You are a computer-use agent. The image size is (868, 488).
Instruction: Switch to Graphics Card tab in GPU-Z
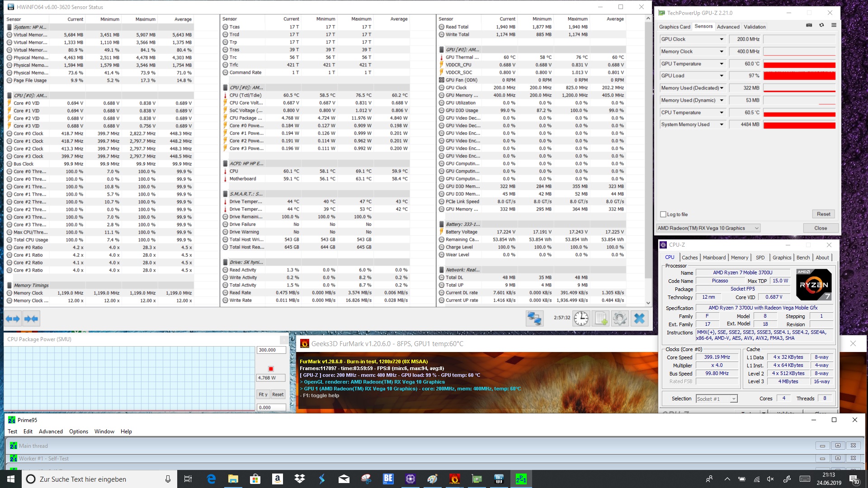click(x=675, y=27)
